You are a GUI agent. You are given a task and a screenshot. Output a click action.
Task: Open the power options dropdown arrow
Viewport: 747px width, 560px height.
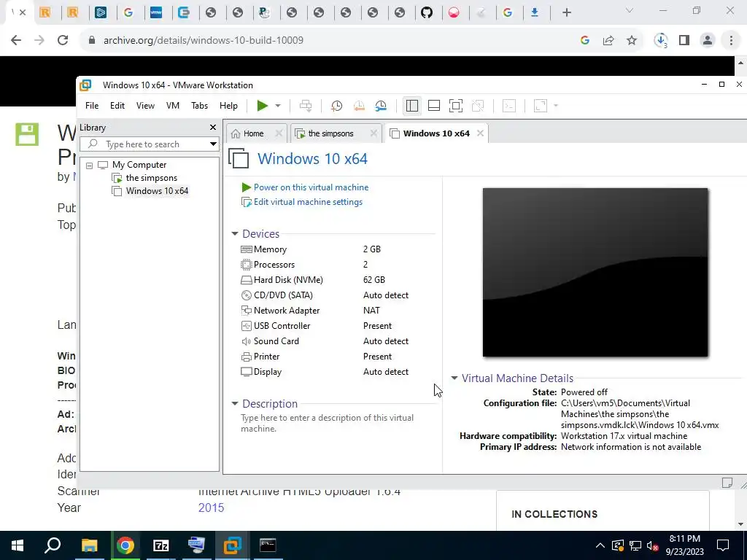pos(278,106)
